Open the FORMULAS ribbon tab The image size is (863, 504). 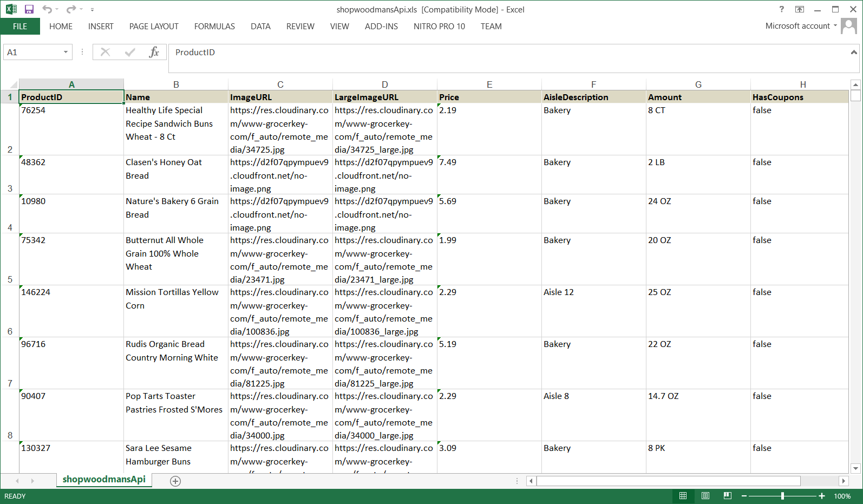click(x=214, y=27)
